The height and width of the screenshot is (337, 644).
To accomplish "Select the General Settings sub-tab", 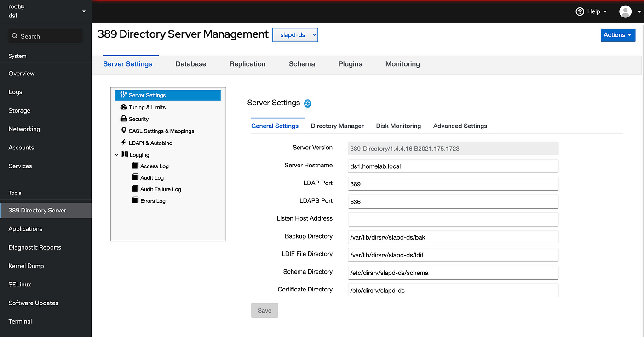I will coord(275,126).
